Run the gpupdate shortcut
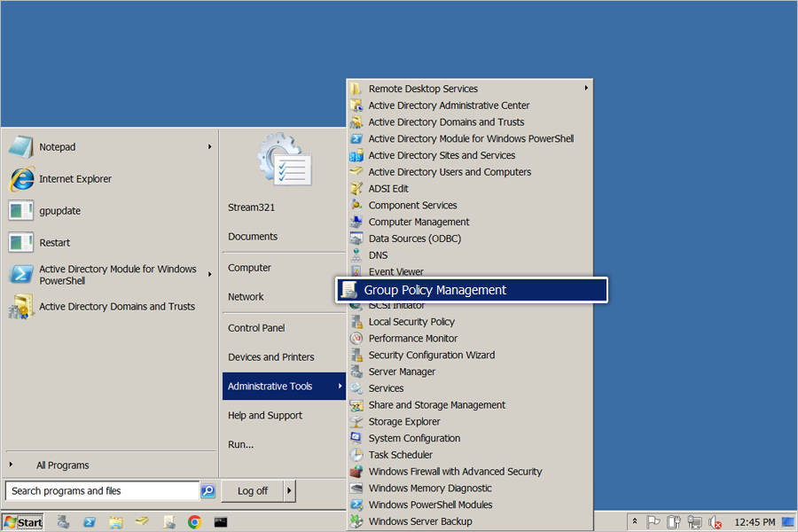This screenshot has height=532, width=798. 59,211
